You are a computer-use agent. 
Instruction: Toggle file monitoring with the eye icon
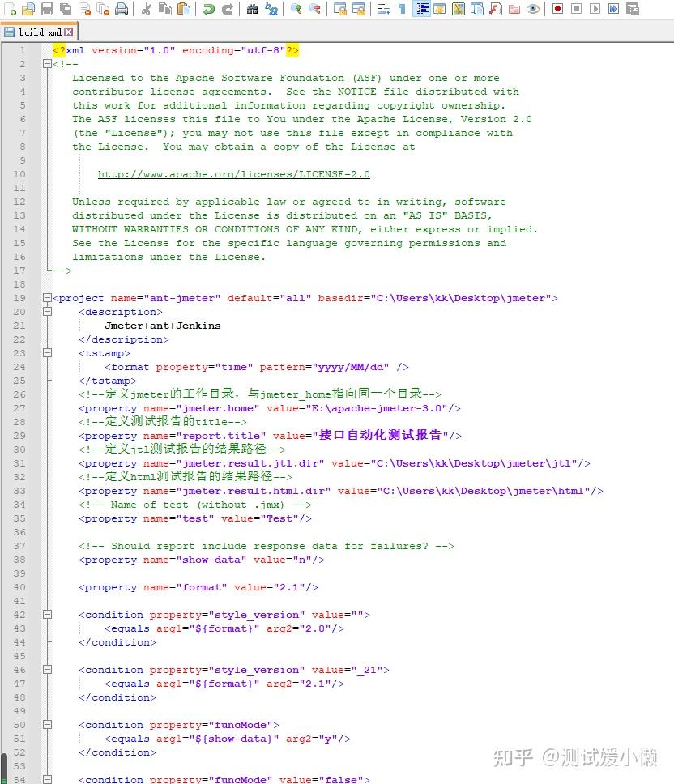pyautogui.click(x=533, y=8)
